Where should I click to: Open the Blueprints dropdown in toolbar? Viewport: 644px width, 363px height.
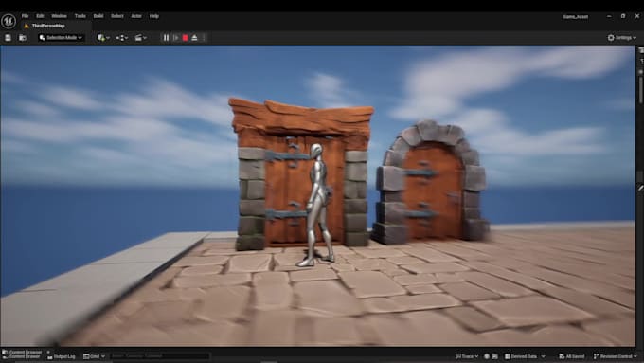(121, 38)
